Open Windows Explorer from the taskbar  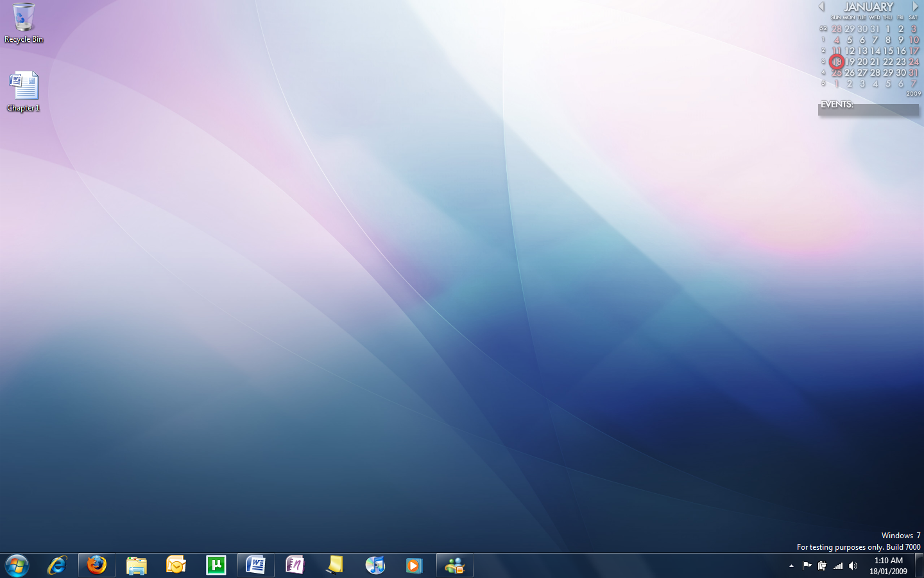(x=137, y=566)
